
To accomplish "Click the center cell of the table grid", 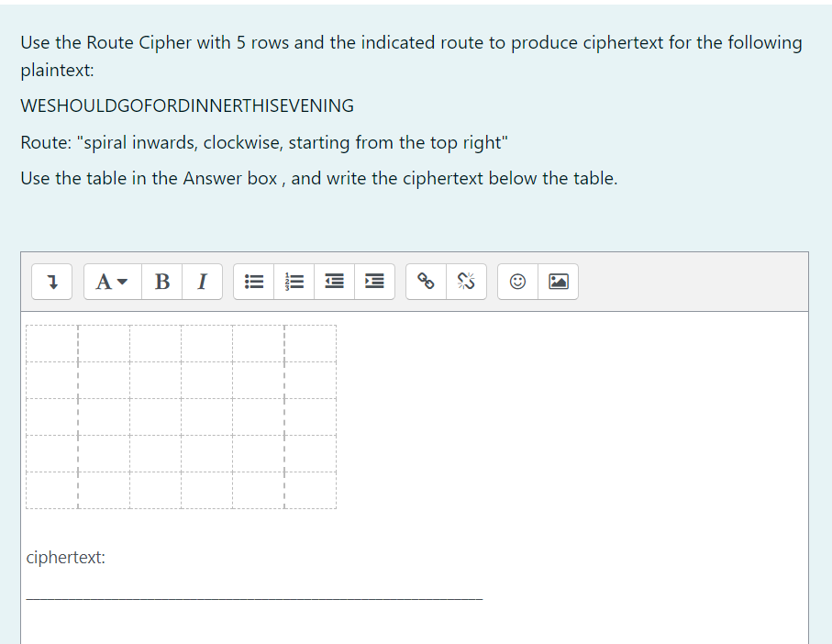I will 183,417.
